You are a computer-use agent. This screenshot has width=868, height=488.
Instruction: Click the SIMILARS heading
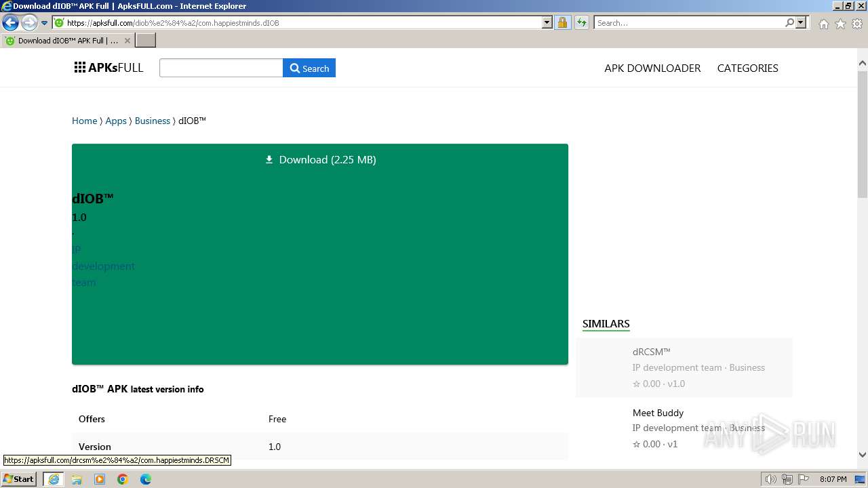[x=606, y=323]
